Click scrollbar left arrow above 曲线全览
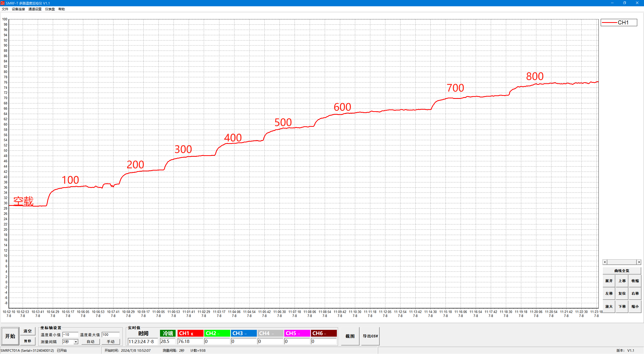644x354 pixels. click(605, 262)
